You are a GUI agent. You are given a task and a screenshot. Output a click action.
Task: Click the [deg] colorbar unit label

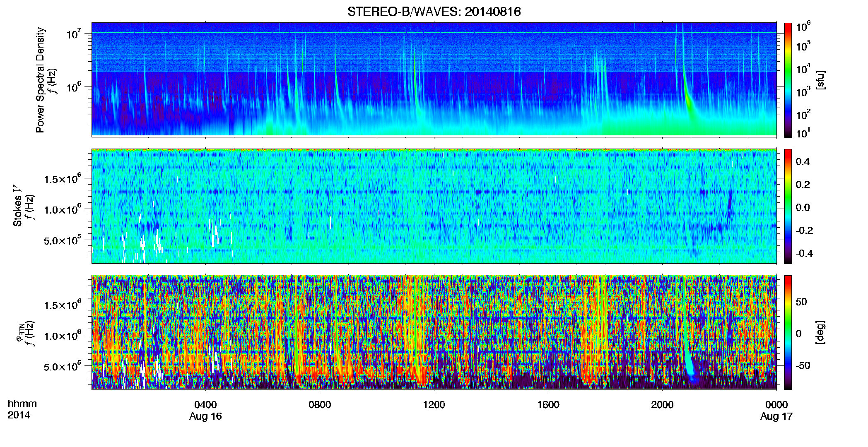tap(820, 332)
